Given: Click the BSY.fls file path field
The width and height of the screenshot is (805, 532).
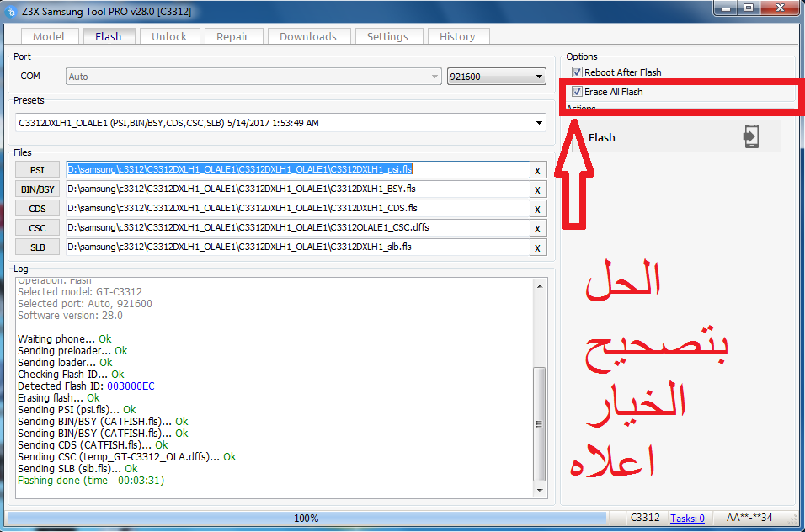Looking at the screenshot, I should [x=298, y=189].
